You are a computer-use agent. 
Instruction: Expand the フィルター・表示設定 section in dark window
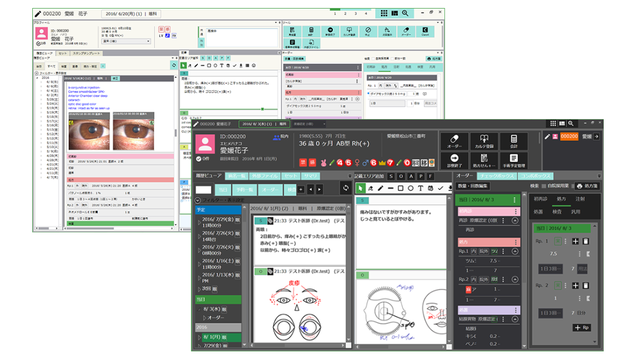(x=198, y=200)
